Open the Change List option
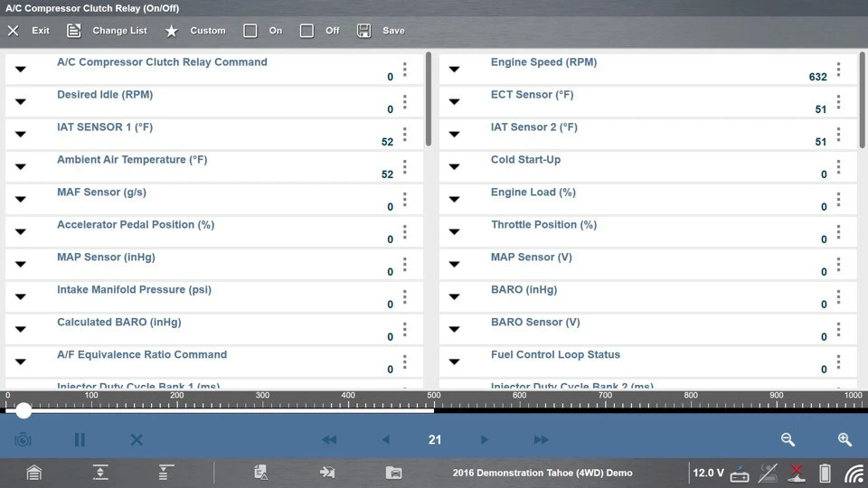The width and height of the screenshot is (868, 488). point(107,31)
